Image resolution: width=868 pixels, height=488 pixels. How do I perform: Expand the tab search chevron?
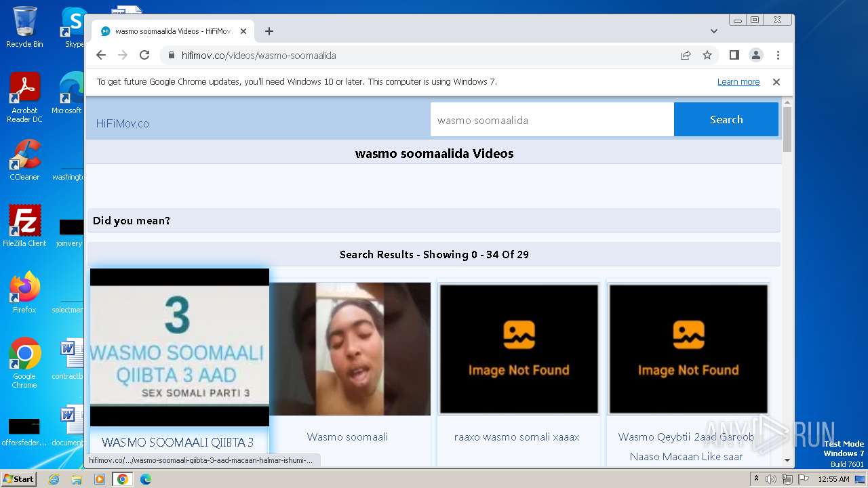[x=714, y=31]
